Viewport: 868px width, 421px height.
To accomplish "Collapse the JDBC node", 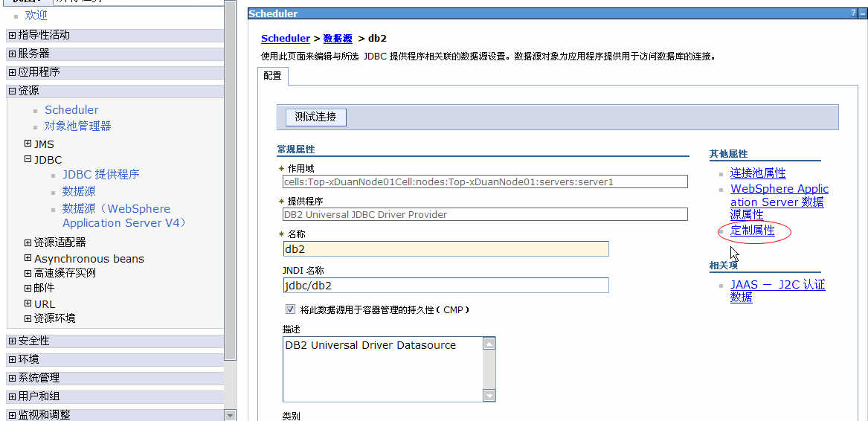I will (28, 159).
